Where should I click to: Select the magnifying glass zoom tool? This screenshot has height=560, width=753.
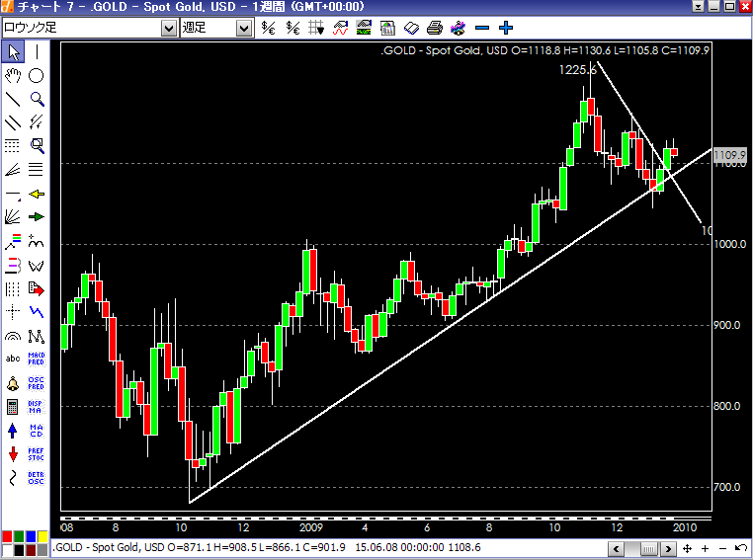pyautogui.click(x=37, y=99)
